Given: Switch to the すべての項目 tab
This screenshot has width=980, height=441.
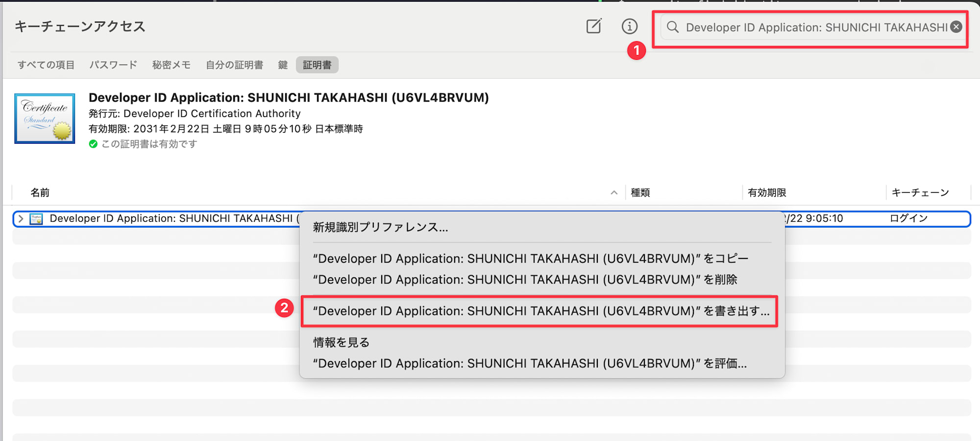Looking at the screenshot, I should [46, 65].
